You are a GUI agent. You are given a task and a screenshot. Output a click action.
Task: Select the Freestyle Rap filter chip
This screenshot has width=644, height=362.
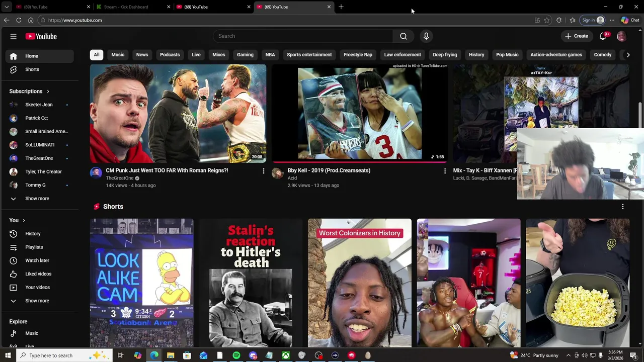click(358, 55)
